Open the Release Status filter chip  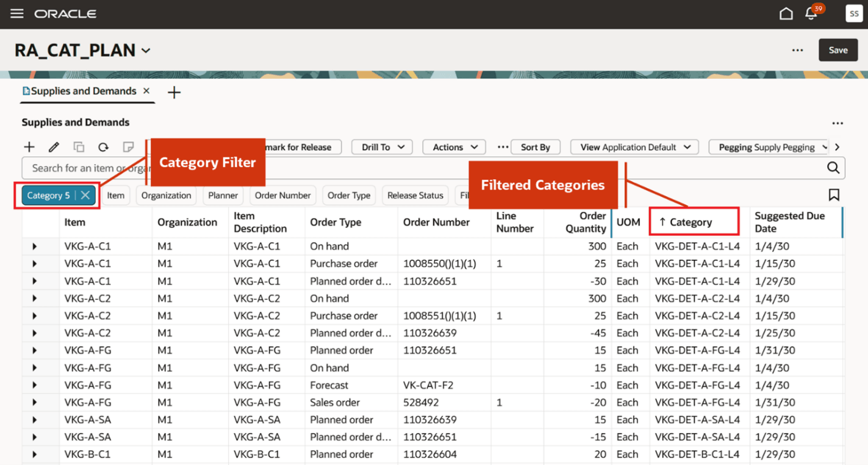pos(415,195)
